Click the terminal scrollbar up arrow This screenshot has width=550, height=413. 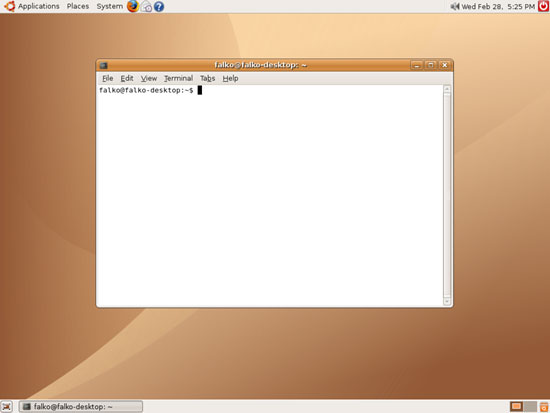coord(447,89)
